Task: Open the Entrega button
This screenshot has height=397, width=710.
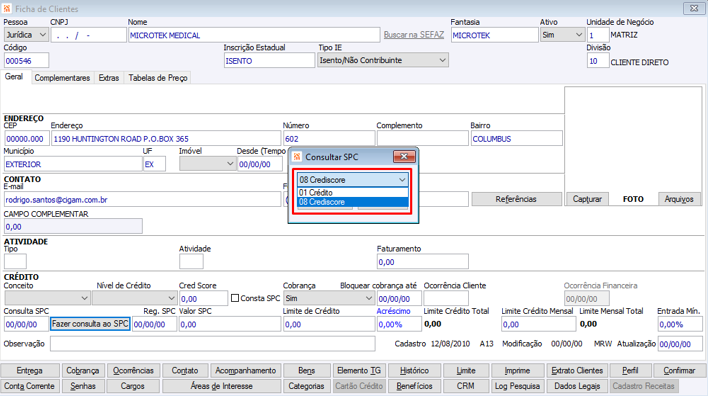Action: [29, 371]
